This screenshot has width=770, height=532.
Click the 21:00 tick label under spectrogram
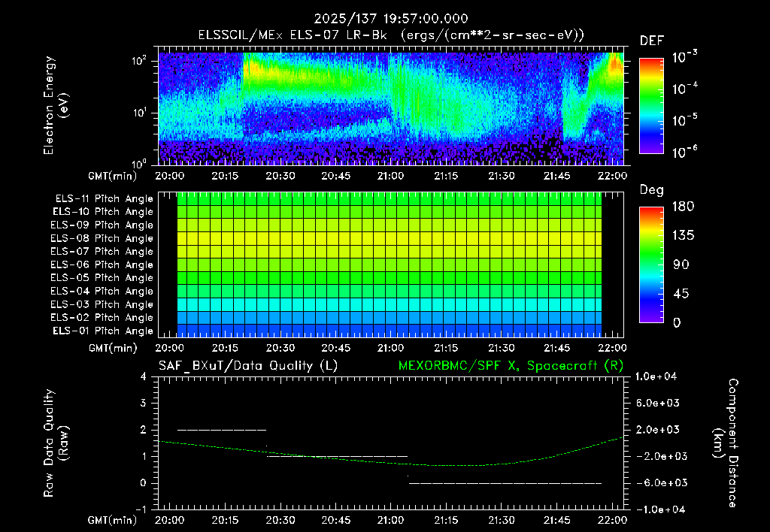391,176
